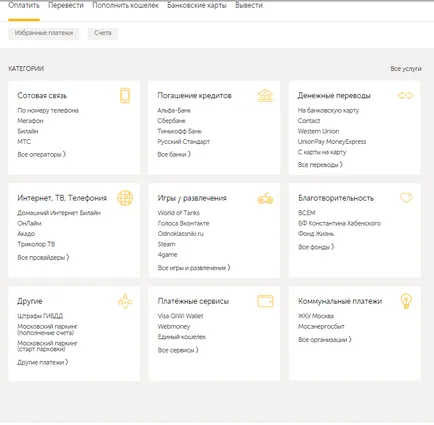Image resolution: width=434 pixels, height=425 pixels.
Task: Click the light bulb icon in Коммунальные платежи
Action: pos(406,301)
